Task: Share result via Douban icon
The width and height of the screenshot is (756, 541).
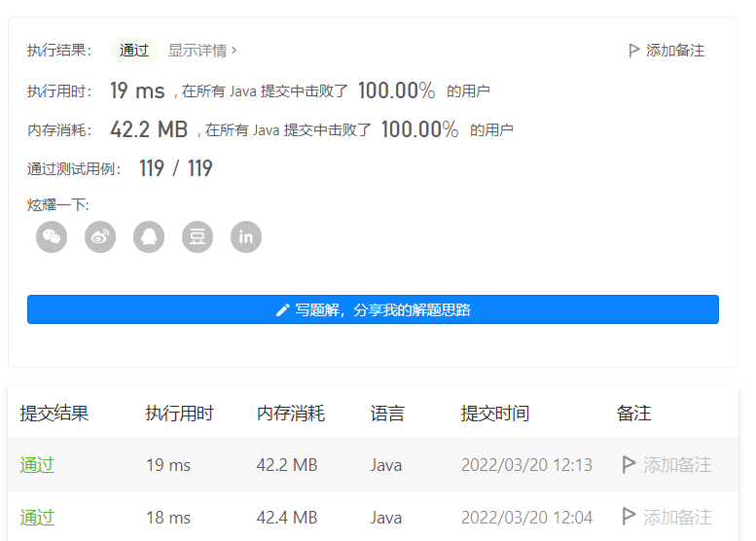Action: [x=198, y=236]
